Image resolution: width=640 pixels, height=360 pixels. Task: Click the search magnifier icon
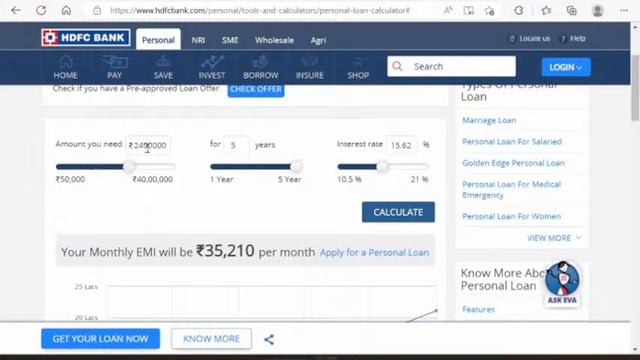click(397, 67)
